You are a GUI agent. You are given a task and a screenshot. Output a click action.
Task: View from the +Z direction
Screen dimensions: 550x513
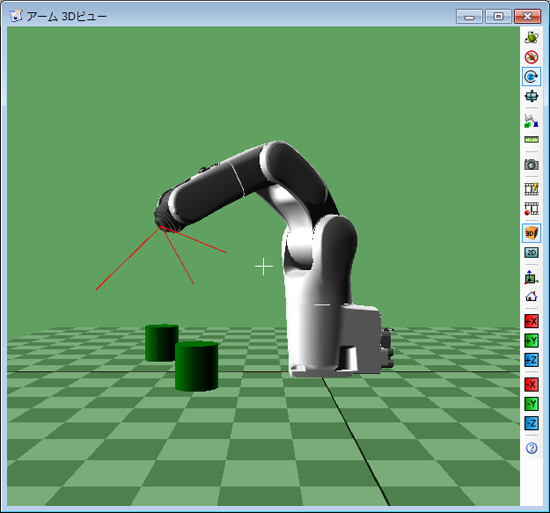point(531,360)
